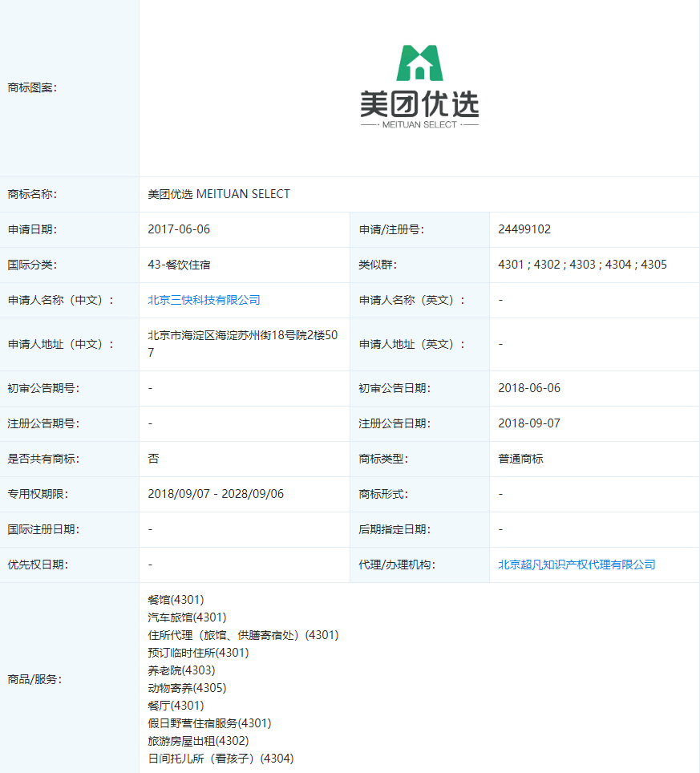Select service item 住所代理（旅馆、供膳寄宿处）(4301)
The image size is (700, 773).
tap(243, 635)
